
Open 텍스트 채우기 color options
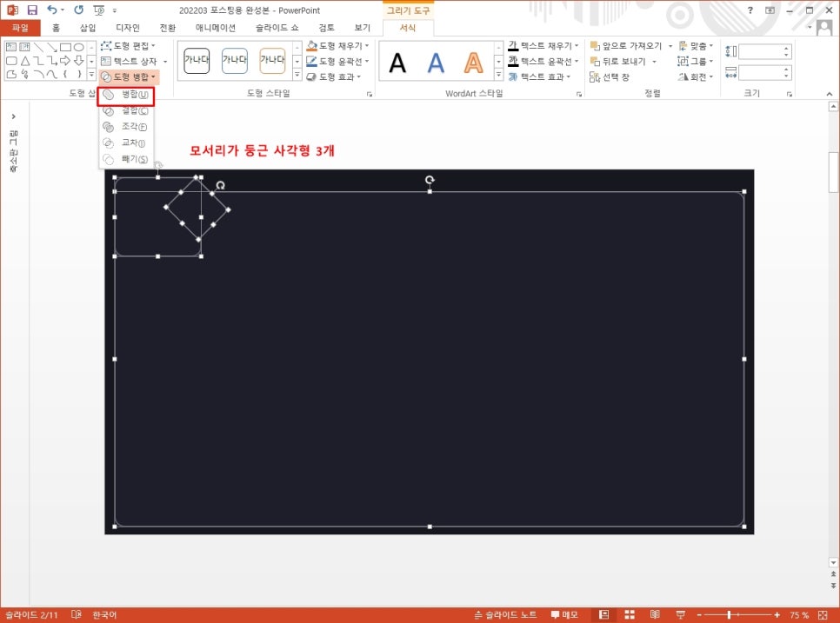pyautogui.click(x=543, y=46)
